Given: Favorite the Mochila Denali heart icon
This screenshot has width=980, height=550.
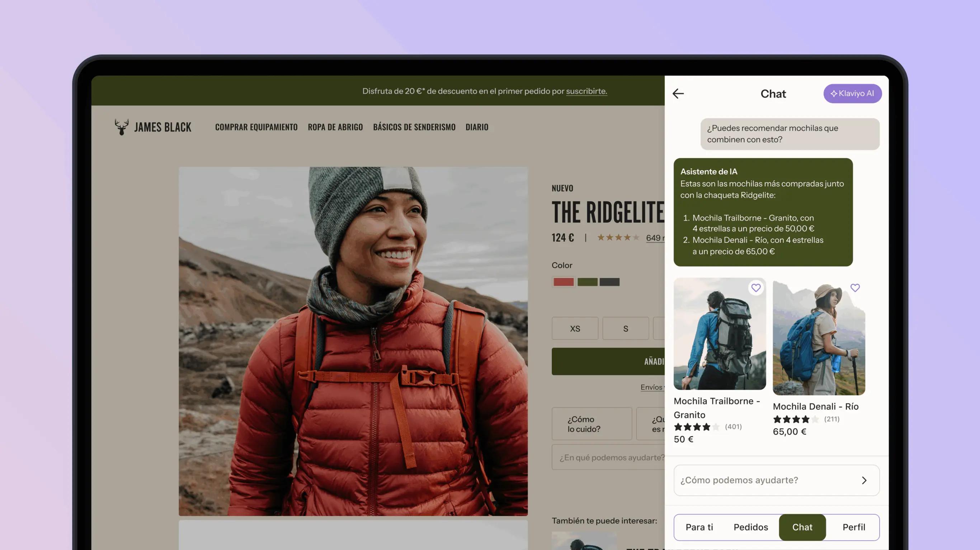Looking at the screenshot, I should pos(855,288).
